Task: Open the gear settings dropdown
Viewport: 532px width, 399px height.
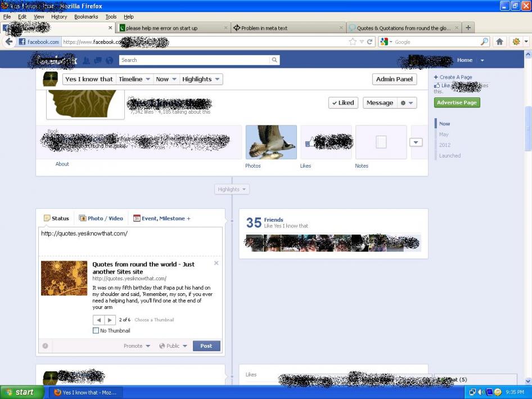Action: pos(407,103)
